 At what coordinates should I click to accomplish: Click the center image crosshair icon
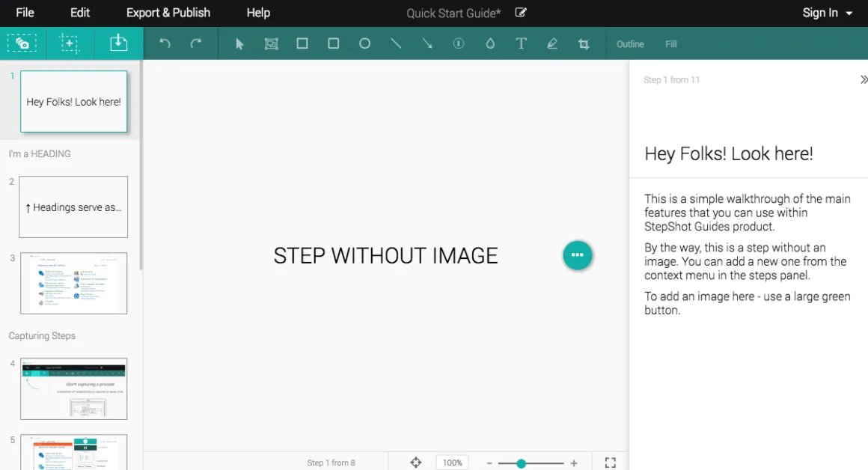pos(416,463)
